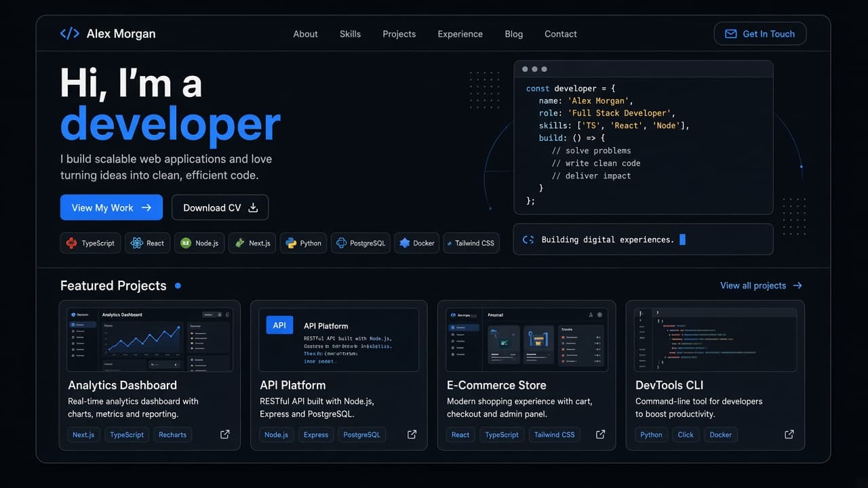Open the Skills nav item
The image size is (868, 488).
(x=350, y=34)
